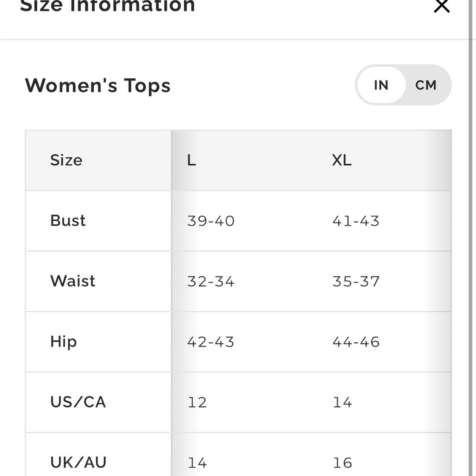Select the 35-37 waist value
The height and width of the screenshot is (476, 476).
(x=356, y=281)
